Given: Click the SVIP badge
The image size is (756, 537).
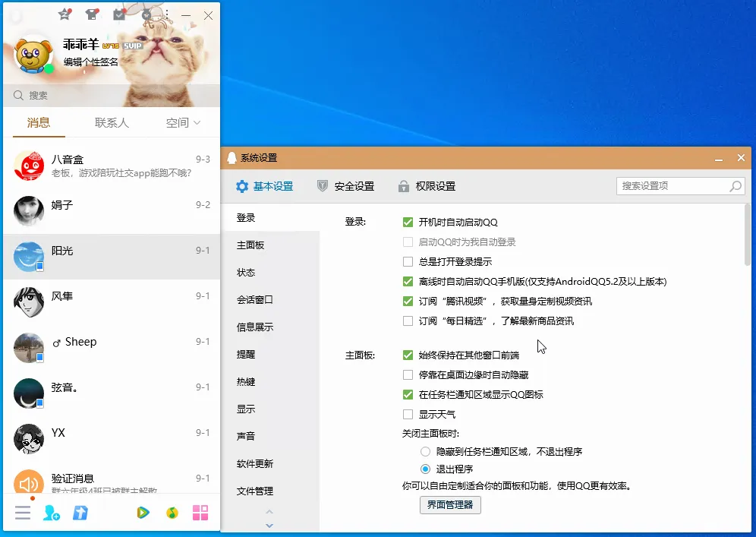Looking at the screenshot, I should tap(133, 46).
